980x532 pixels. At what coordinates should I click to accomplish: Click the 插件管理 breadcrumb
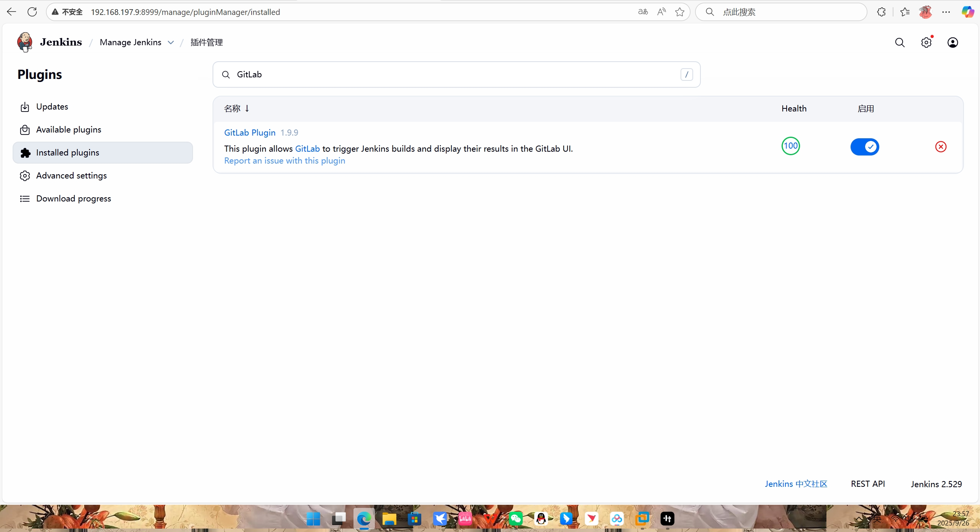(207, 43)
